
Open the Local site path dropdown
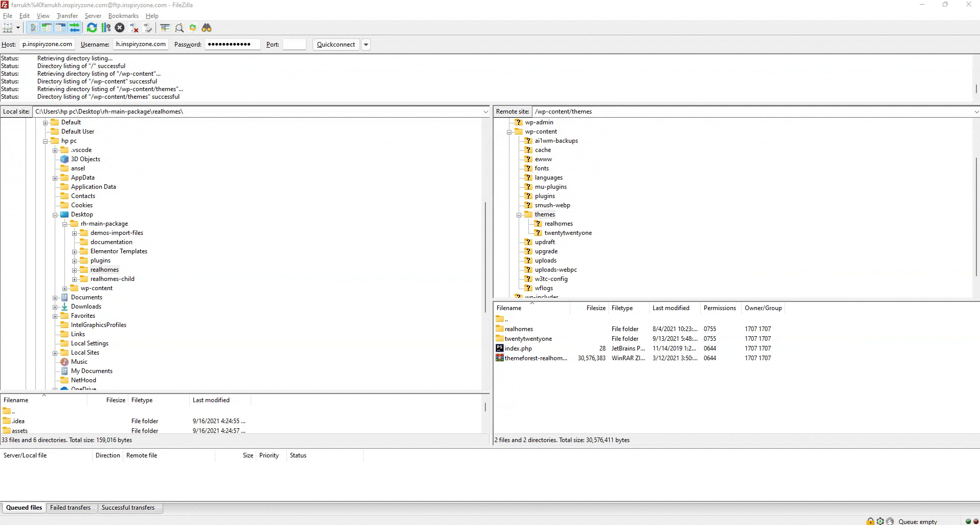click(x=485, y=112)
